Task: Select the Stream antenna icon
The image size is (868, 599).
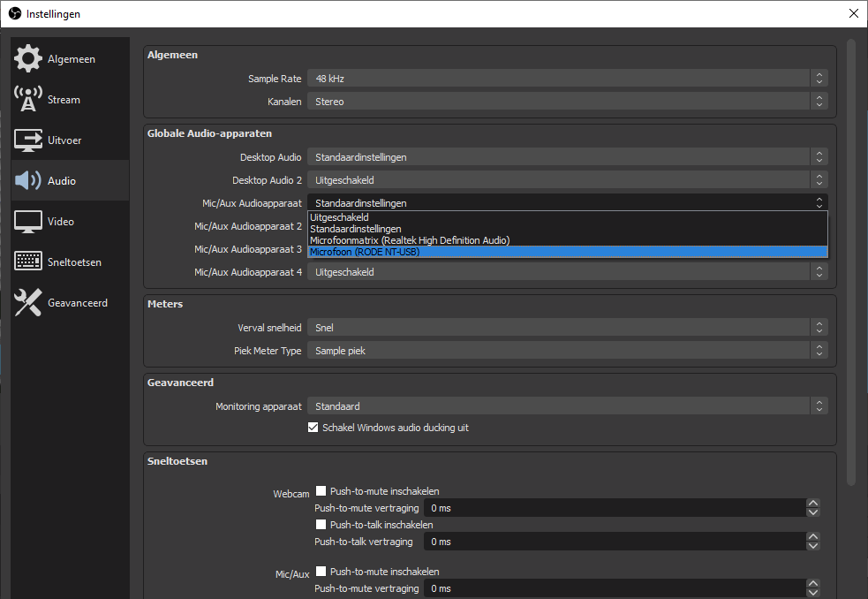Action: (27, 99)
